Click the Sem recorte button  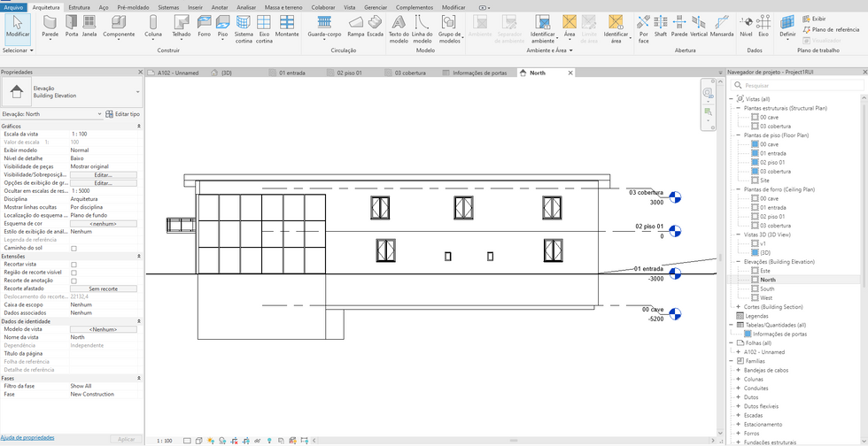103,288
